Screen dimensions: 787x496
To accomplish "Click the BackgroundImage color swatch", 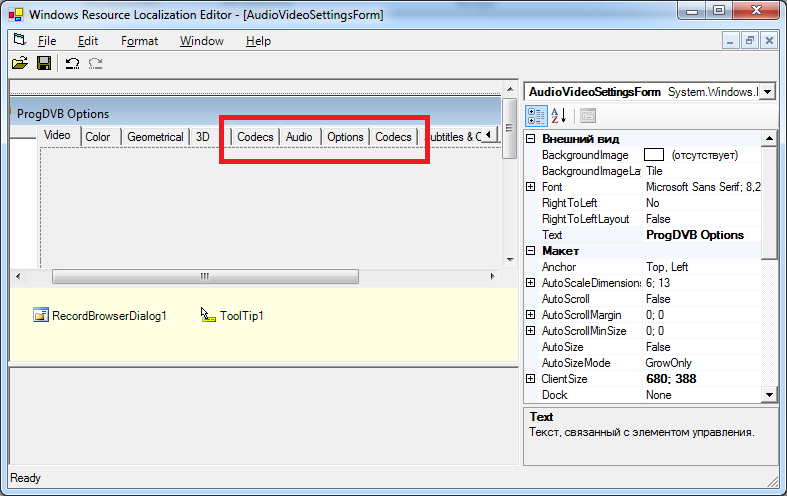I will click(654, 155).
